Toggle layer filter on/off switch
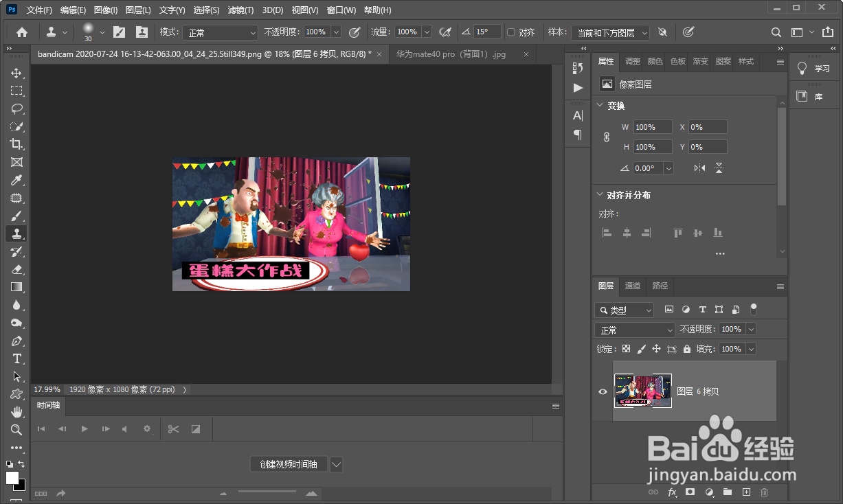The width and height of the screenshot is (843, 504). (x=754, y=309)
